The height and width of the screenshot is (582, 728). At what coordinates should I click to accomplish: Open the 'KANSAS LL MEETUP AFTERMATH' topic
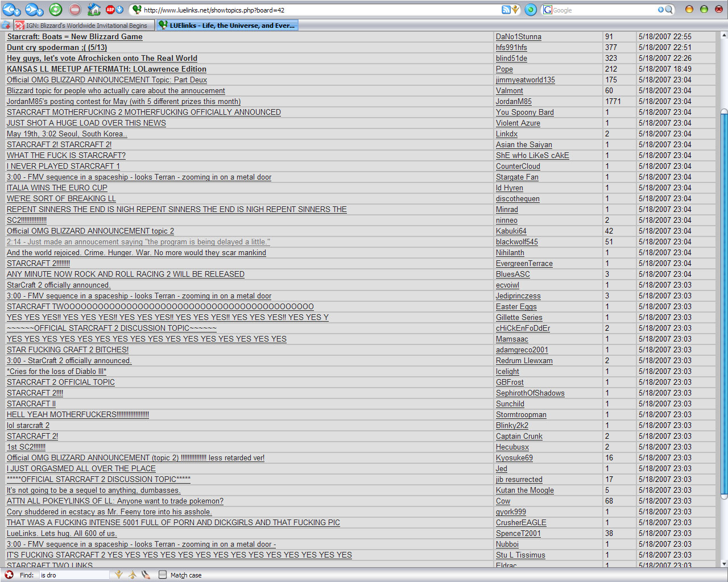point(106,69)
